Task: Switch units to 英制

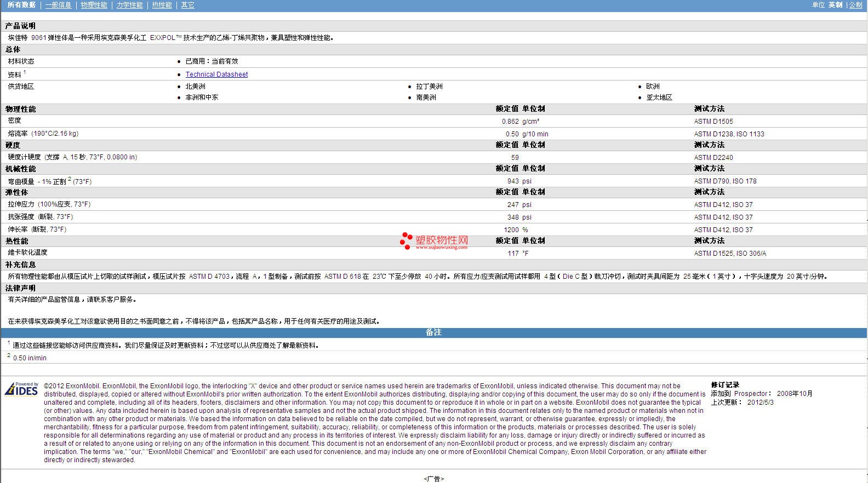Action: 835,5
